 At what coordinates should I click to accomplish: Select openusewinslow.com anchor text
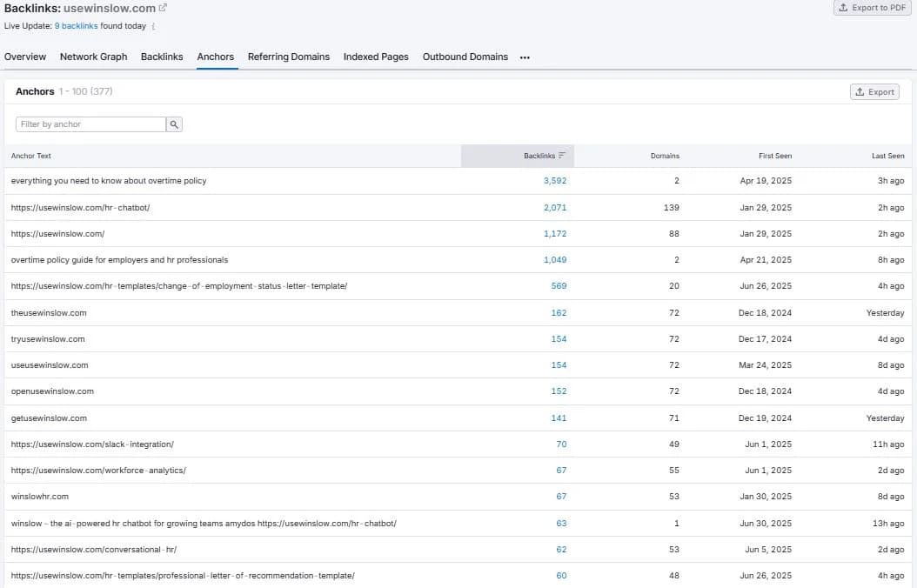tap(52, 391)
